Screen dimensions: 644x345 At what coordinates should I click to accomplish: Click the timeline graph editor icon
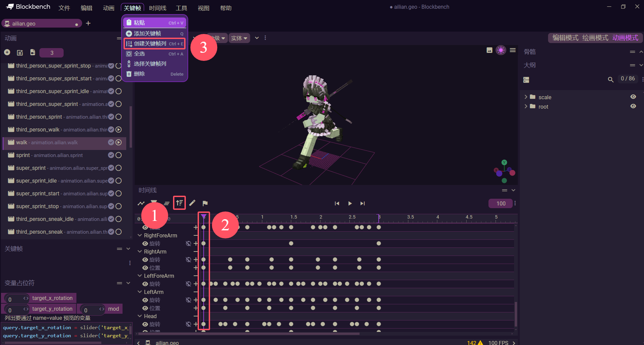tap(141, 203)
